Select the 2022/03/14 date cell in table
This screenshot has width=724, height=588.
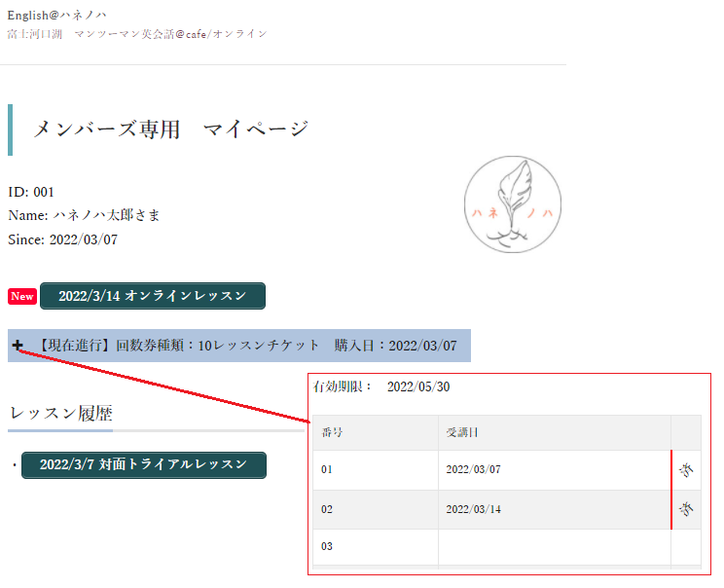pyautogui.click(x=475, y=509)
